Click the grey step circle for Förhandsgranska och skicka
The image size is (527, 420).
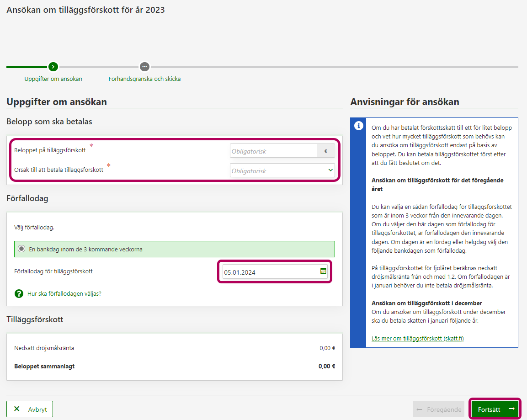(144, 67)
